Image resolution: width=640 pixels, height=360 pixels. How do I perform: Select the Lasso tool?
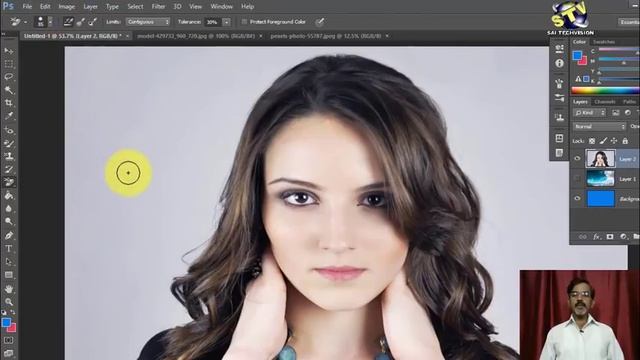coord(9,77)
